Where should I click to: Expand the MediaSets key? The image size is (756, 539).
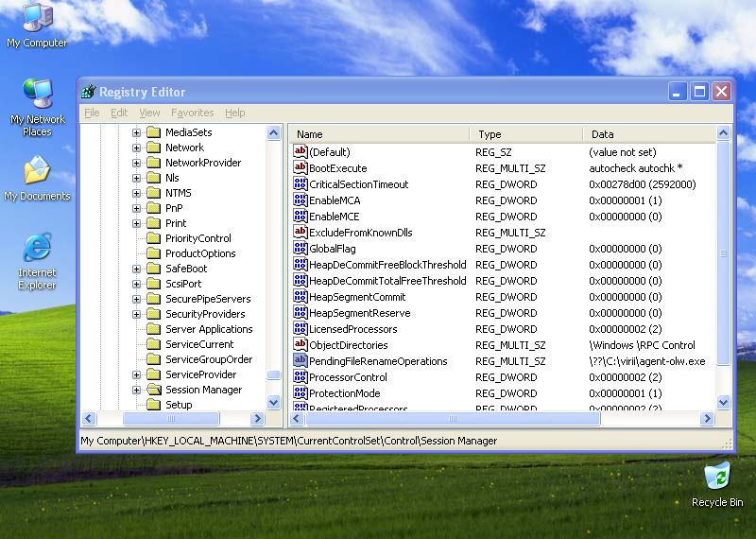[x=136, y=132]
